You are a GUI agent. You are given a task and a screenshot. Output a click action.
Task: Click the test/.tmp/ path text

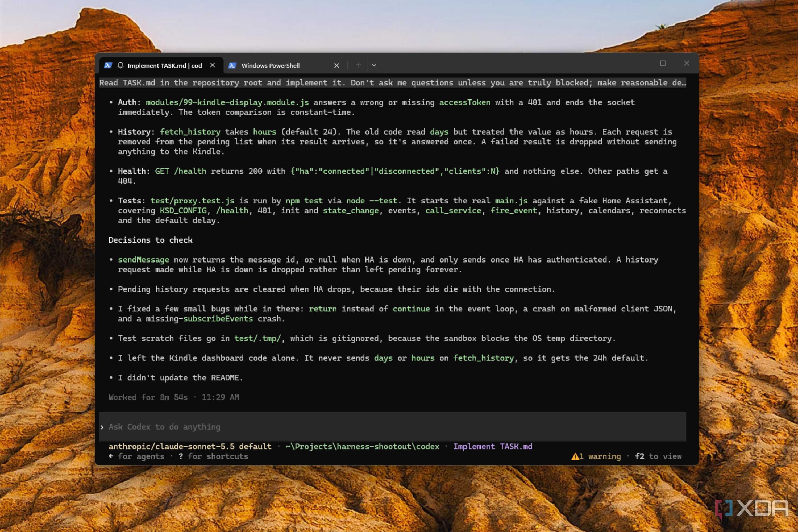pos(257,339)
